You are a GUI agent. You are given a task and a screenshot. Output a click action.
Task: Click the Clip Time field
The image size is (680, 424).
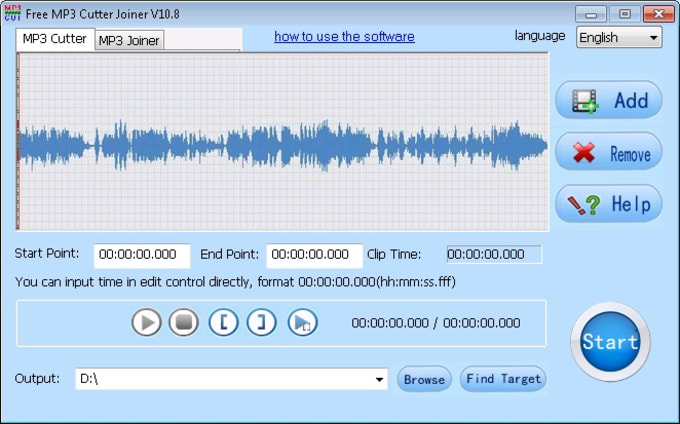[494, 254]
